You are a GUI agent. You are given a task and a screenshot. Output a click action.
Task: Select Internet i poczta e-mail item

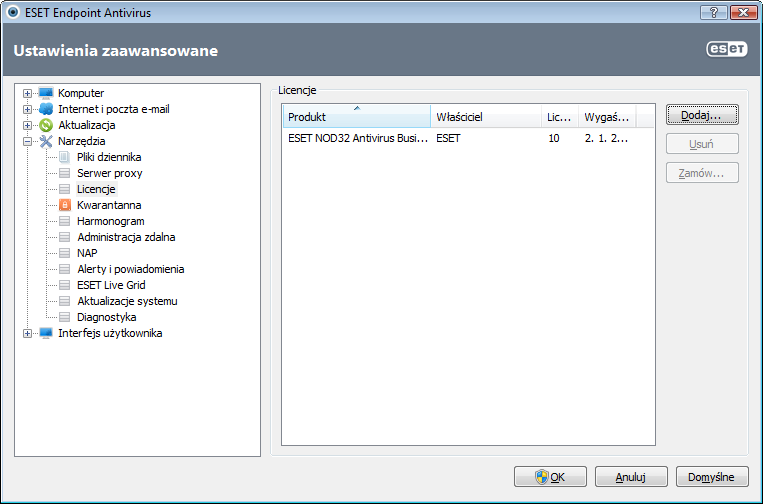point(114,109)
